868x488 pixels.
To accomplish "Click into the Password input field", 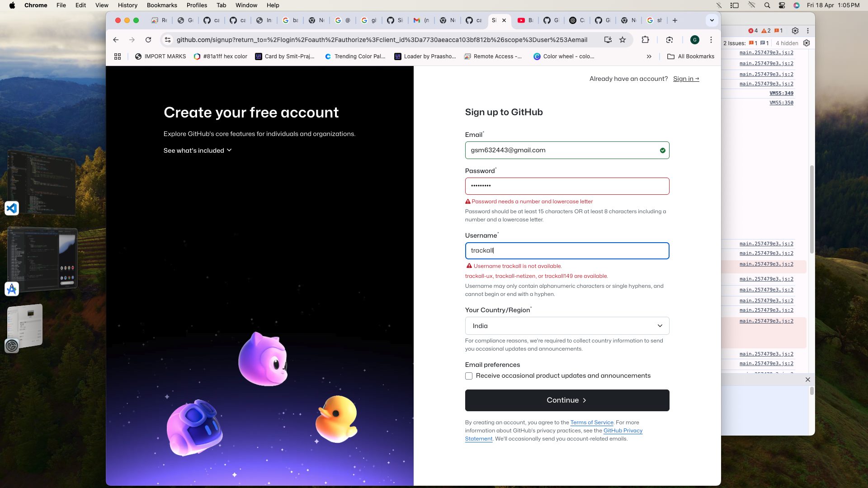I will point(567,186).
